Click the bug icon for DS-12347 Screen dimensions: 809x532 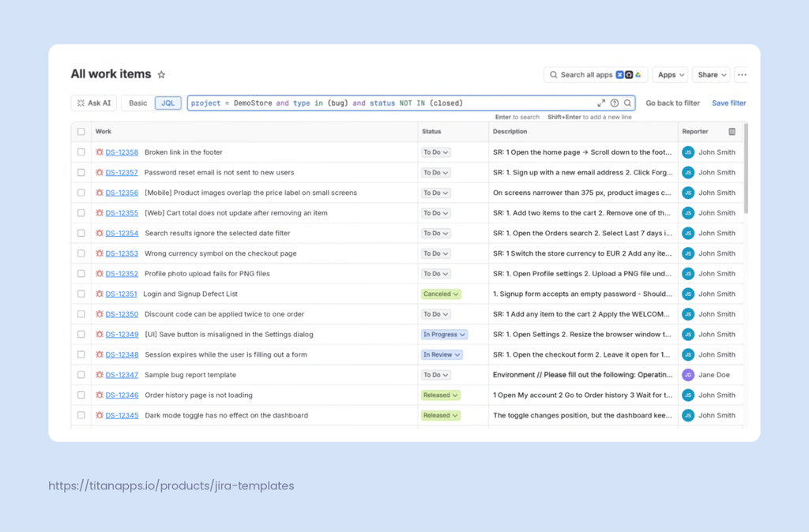[x=100, y=375]
